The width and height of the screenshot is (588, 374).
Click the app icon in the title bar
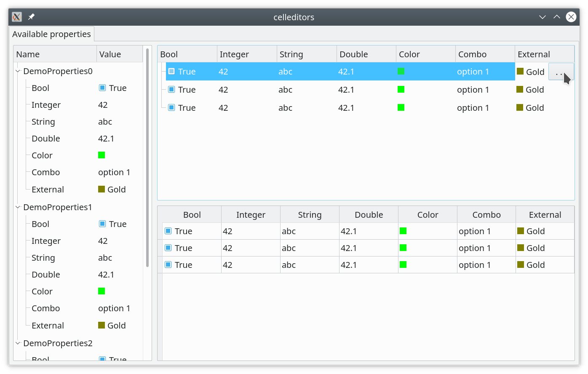17,17
